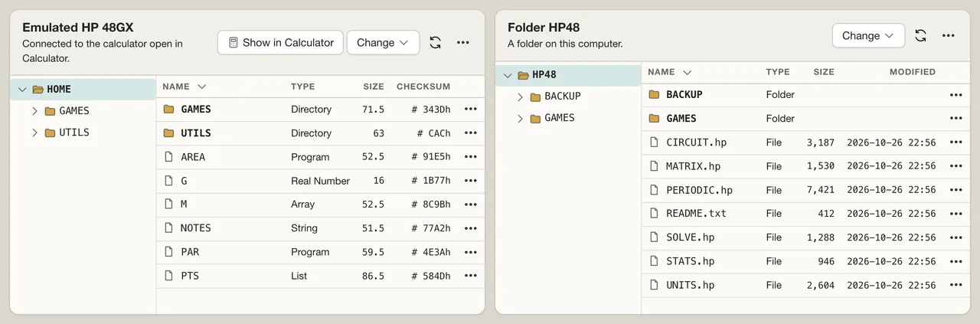The image size is (980, 324).
Task: Open more actions for MATRIX.hp row
Action: click(955, 166)
